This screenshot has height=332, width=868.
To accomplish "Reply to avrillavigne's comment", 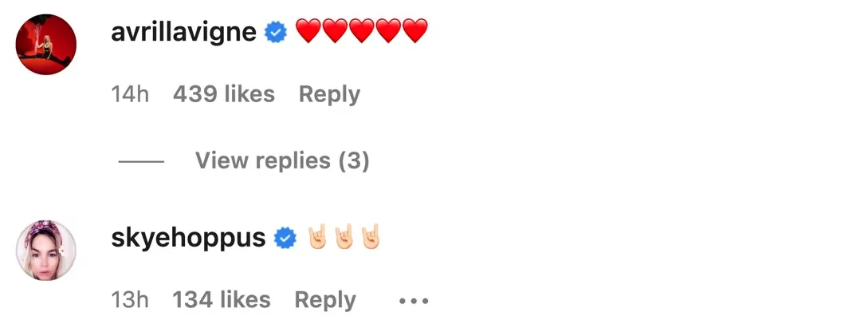I will click(329, 94).
